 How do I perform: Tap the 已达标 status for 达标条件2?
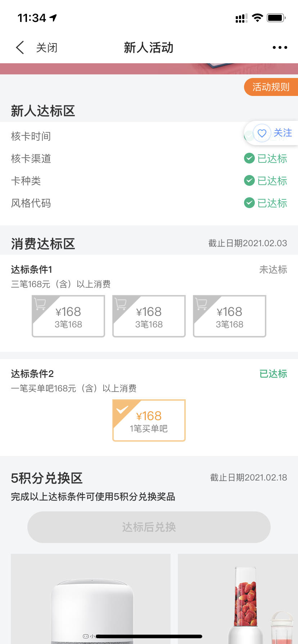click(x=273, y=374)
